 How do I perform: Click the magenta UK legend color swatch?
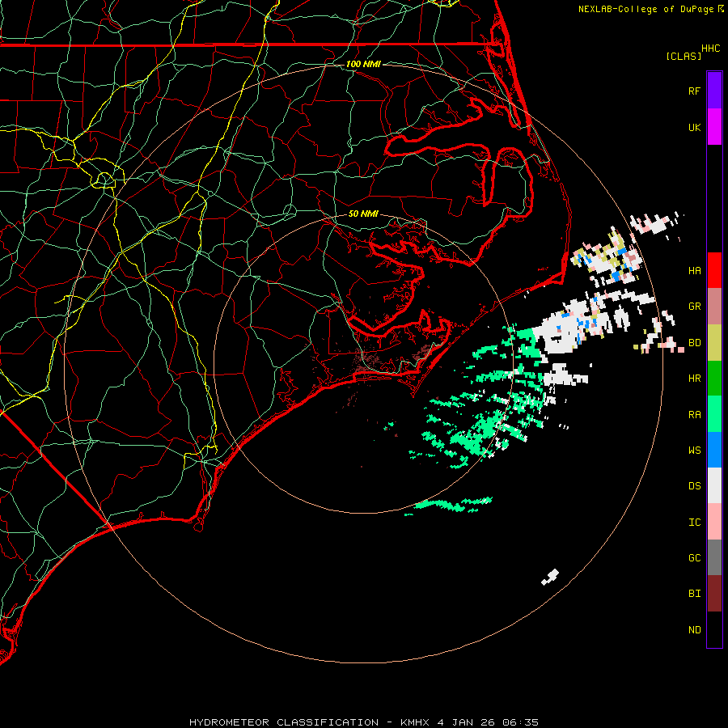(714, 127)
